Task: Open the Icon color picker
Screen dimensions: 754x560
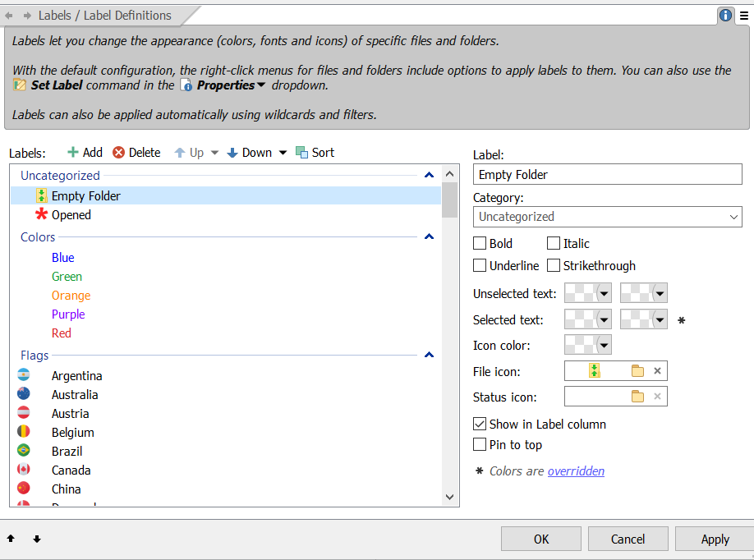Action: [587, 345]
